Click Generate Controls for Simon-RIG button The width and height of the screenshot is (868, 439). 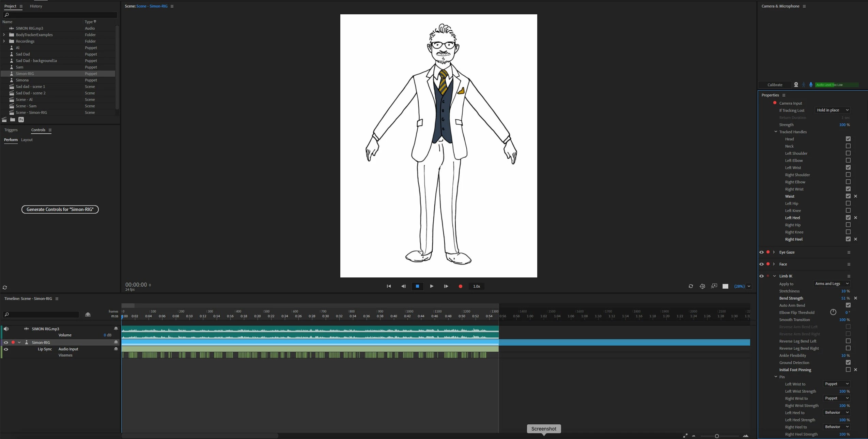tap(60, 210)
